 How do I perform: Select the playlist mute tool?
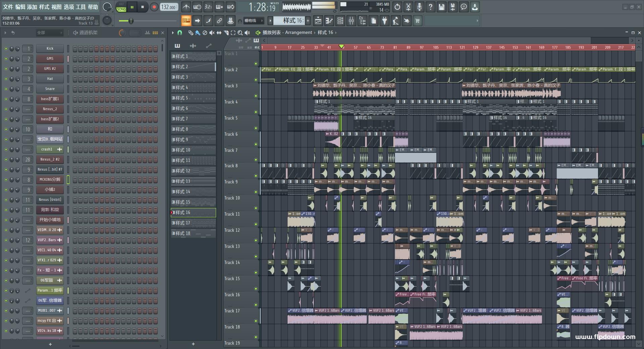pyautogui.click(x=212, y=33)
